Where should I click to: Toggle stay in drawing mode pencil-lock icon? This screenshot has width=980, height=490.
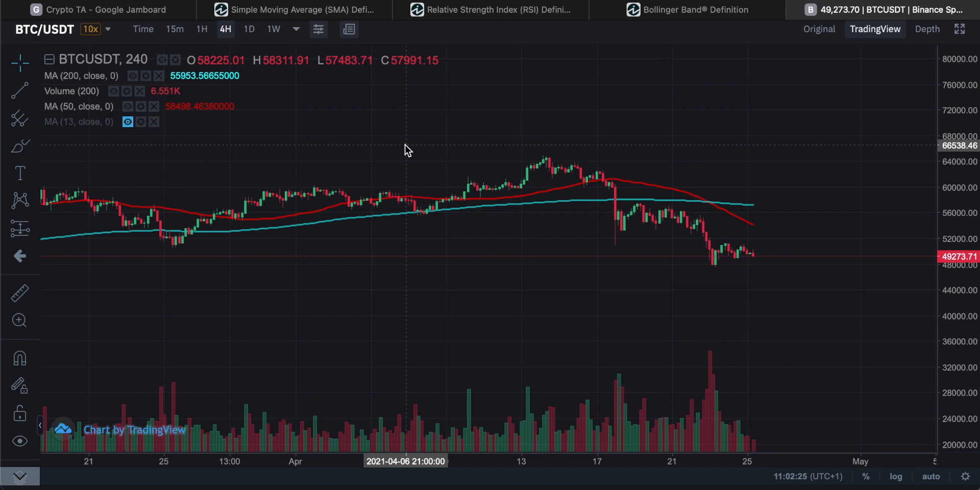pyautogui.click(x=20, y=385)
